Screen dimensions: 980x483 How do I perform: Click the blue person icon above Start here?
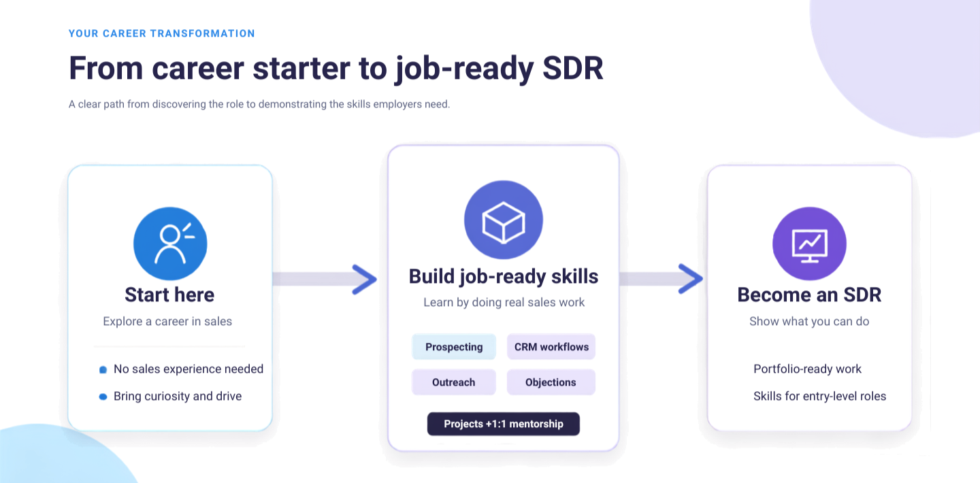[x=170, y=244]
